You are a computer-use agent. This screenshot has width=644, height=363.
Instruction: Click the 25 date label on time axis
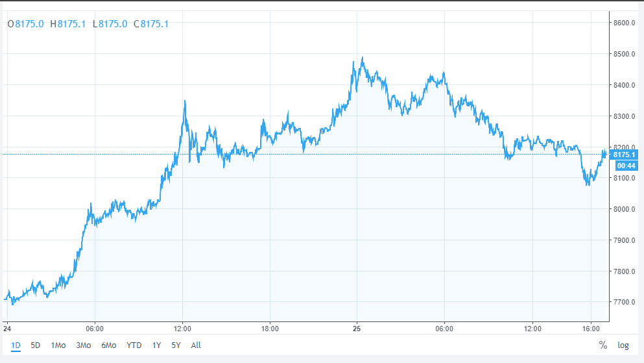point(357,329)
